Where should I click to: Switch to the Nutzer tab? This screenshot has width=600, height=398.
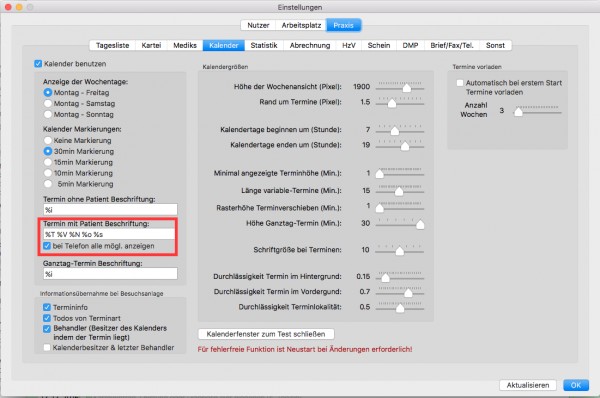258,25
